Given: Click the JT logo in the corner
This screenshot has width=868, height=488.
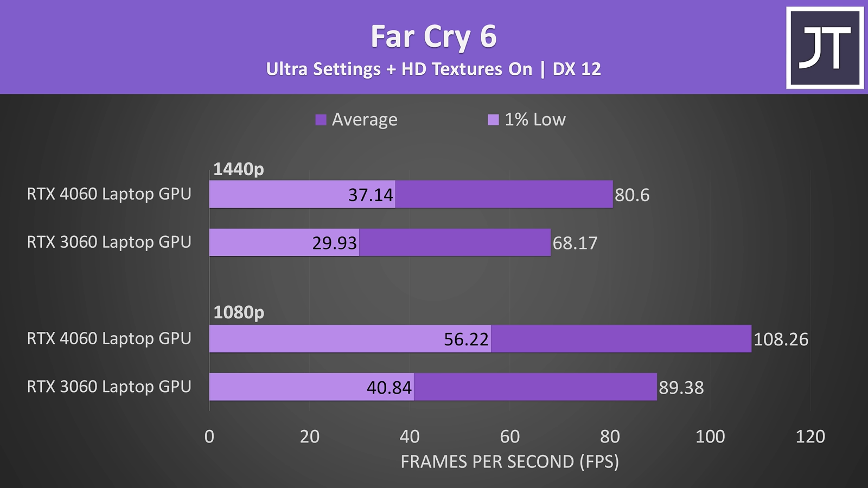Looking at the screenshot, I should pyautogui.click(x=825, y=48).
